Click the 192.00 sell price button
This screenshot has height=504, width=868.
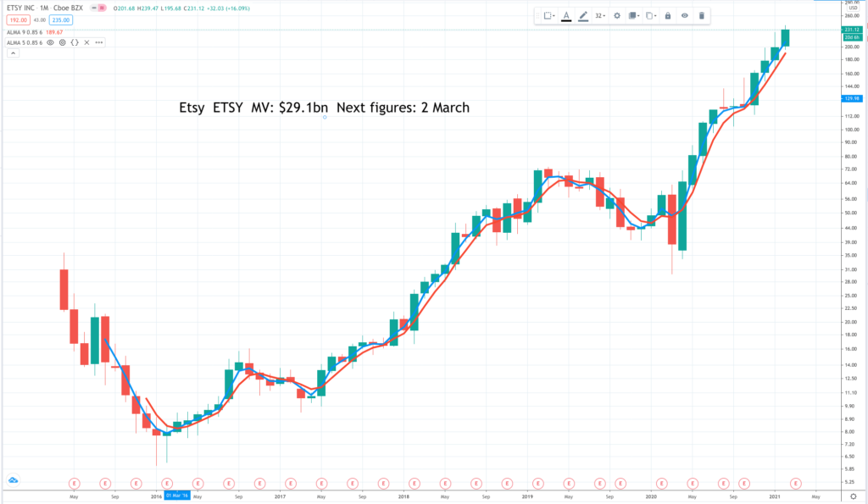18,20
